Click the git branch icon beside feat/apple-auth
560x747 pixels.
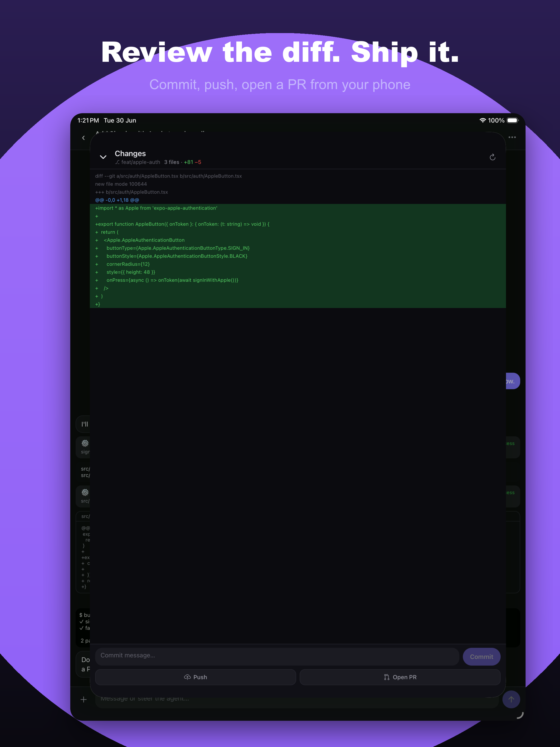(117, 162)
